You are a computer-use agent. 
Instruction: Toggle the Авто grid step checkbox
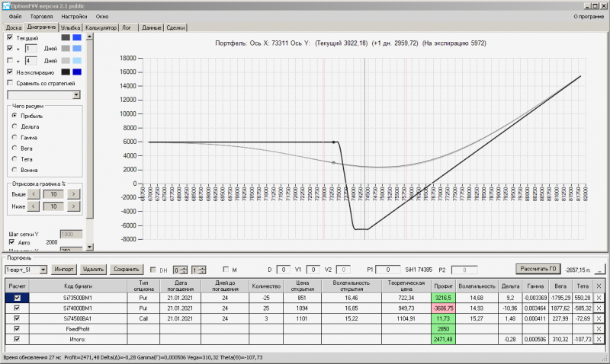click(x=11, y=242)
